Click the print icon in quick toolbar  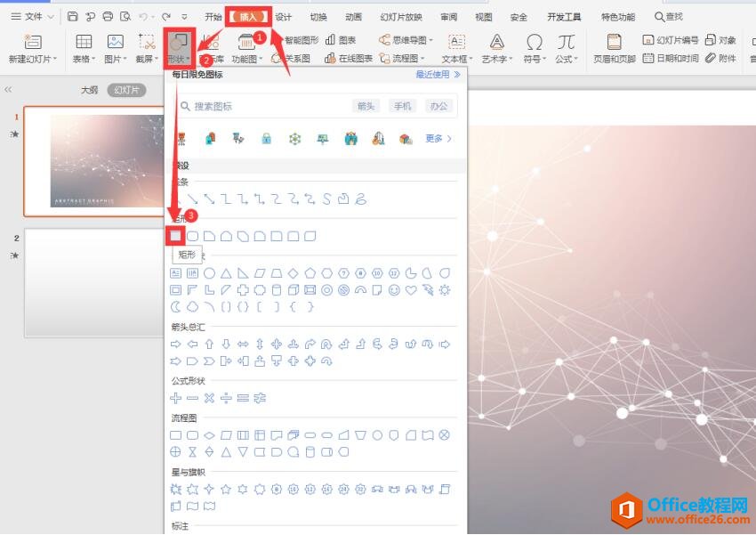[108, 17]
